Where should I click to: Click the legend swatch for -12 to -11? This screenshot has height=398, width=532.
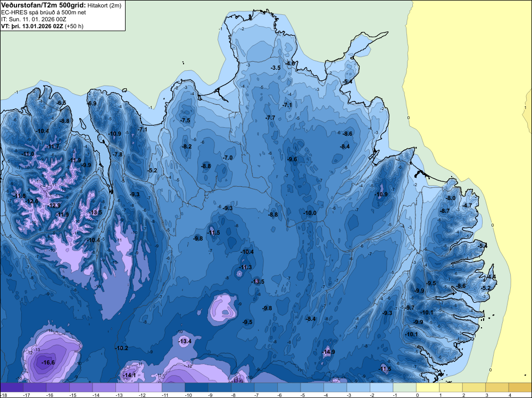click(x=151, y=387)
